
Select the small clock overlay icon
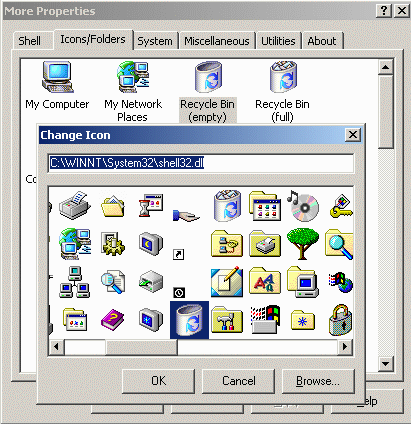tap(179, 293)
